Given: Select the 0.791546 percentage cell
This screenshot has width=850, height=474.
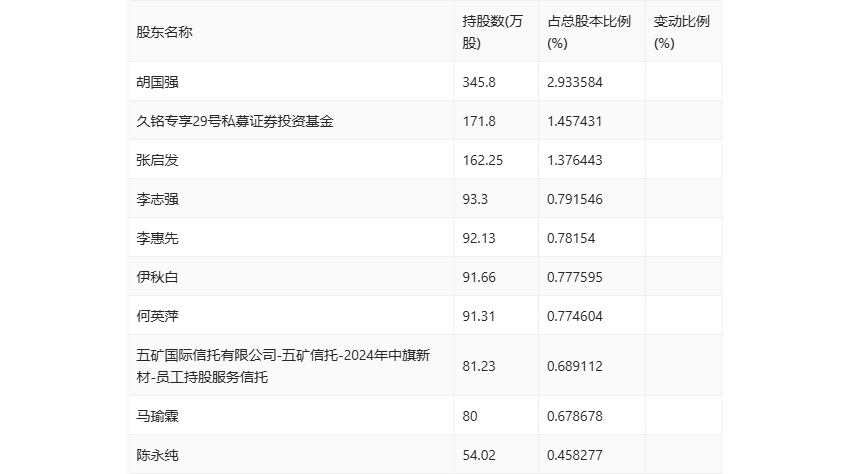Looking at the screenshot, I should (x=575, y=199).
